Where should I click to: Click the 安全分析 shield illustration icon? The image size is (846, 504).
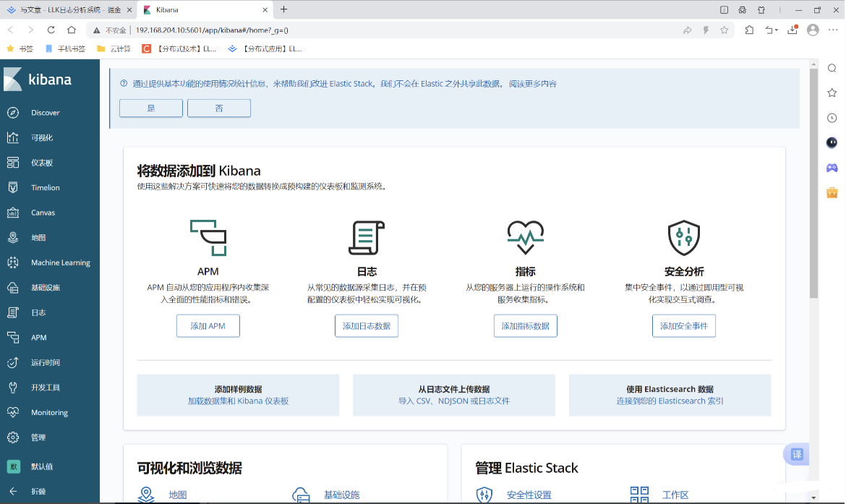click(683, 237)
